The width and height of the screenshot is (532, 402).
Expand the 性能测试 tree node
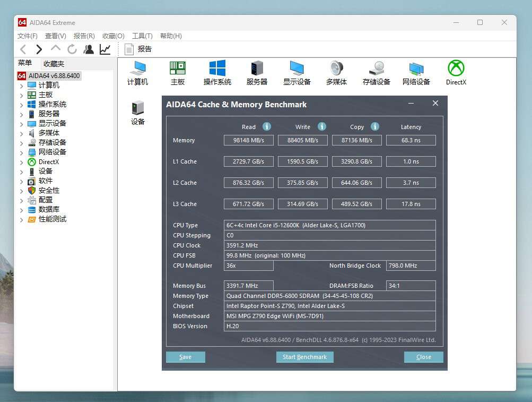pyautogui.click(x=22, y=219)
